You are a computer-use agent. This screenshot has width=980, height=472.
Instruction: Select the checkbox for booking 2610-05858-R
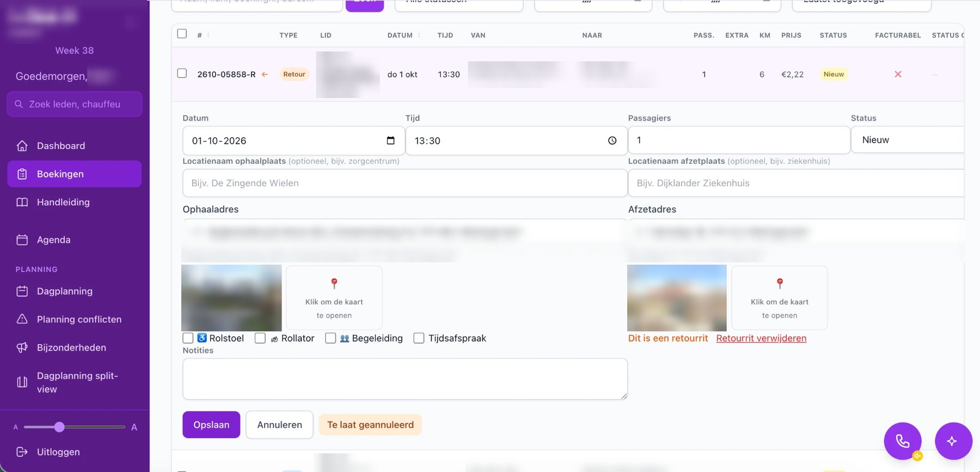point(182,73)
